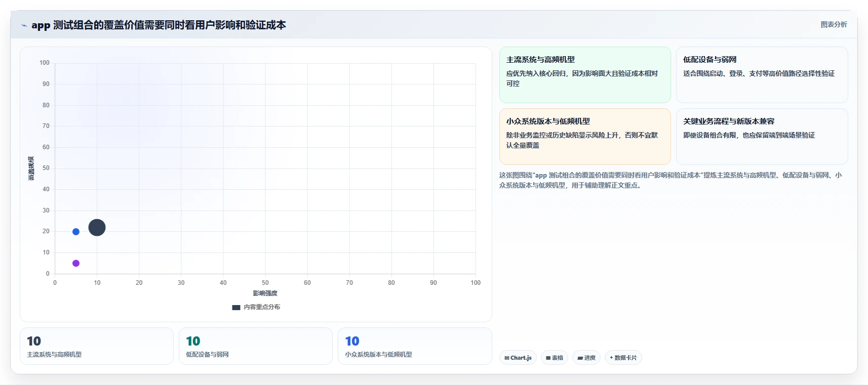Image resolution: width=868 pixels, height=385 pixels.
Task: Open the 小众系统版本与低频机型 orange card
Action: tap(585, 137)
